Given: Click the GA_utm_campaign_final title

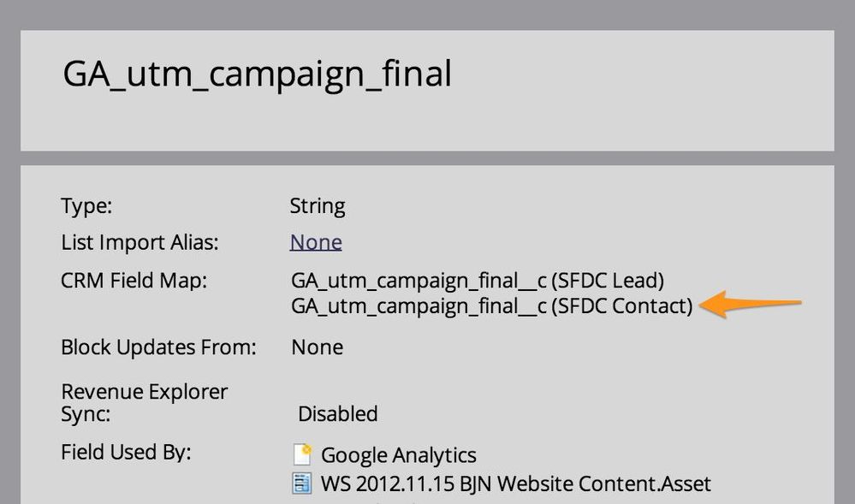Looking at the screenshot, I should 258,74.
